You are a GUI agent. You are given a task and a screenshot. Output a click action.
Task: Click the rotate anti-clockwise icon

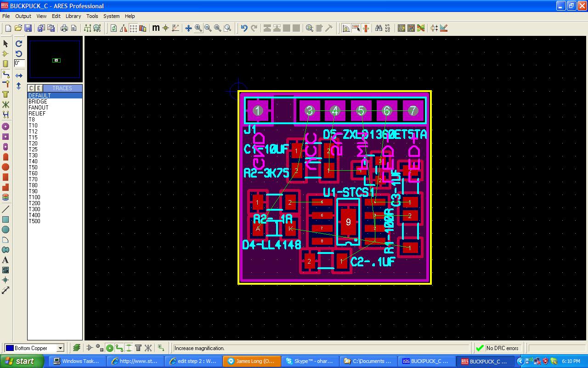[19, 53]
